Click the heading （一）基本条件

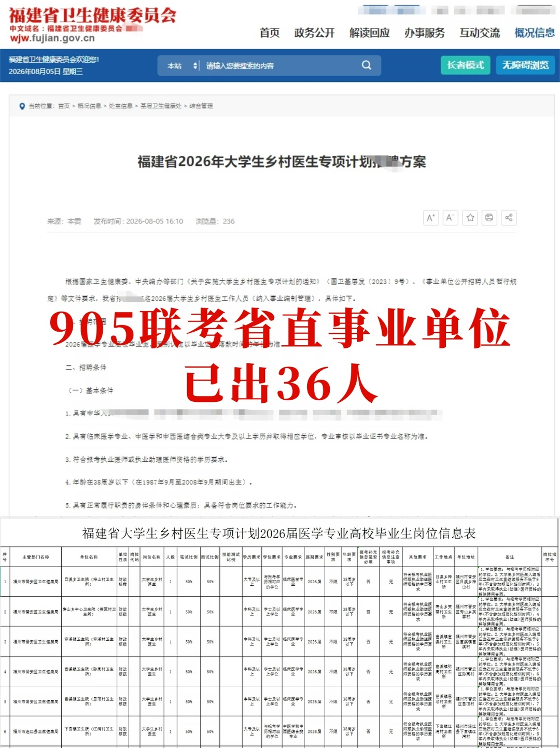(89, 390)
